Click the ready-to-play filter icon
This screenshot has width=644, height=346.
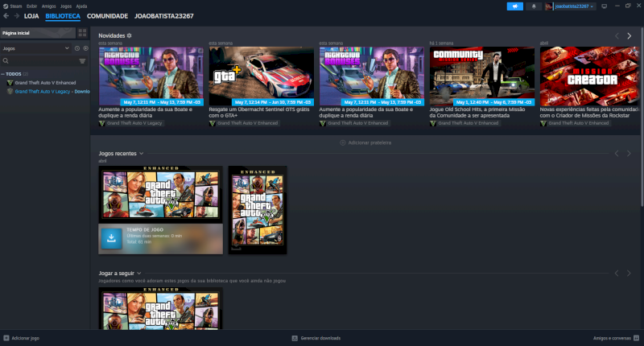85,48
